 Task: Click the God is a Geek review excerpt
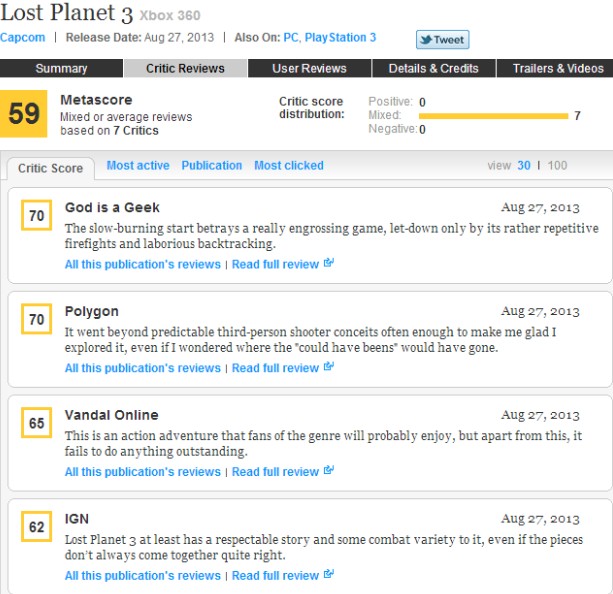(x=332, y=236)
